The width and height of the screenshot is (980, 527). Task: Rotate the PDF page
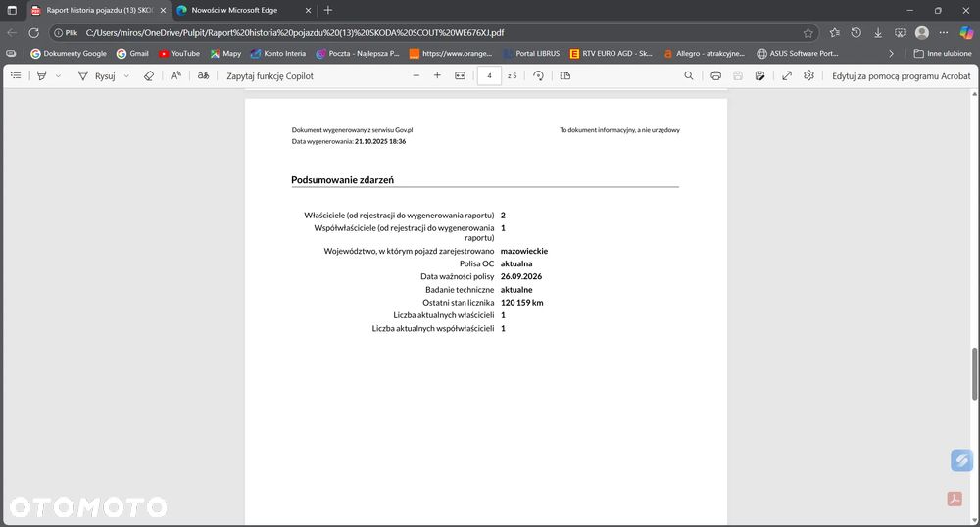tap(538, 75)
